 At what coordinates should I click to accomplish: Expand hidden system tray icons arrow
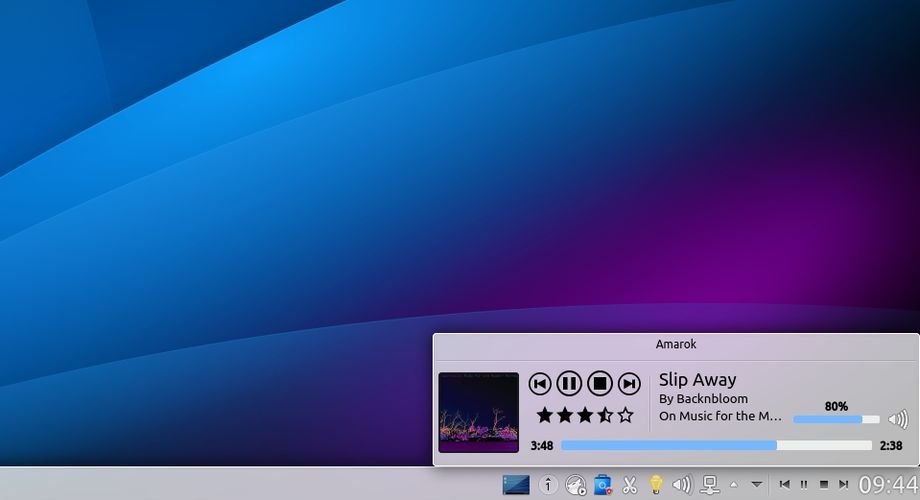tap(733, 485)
